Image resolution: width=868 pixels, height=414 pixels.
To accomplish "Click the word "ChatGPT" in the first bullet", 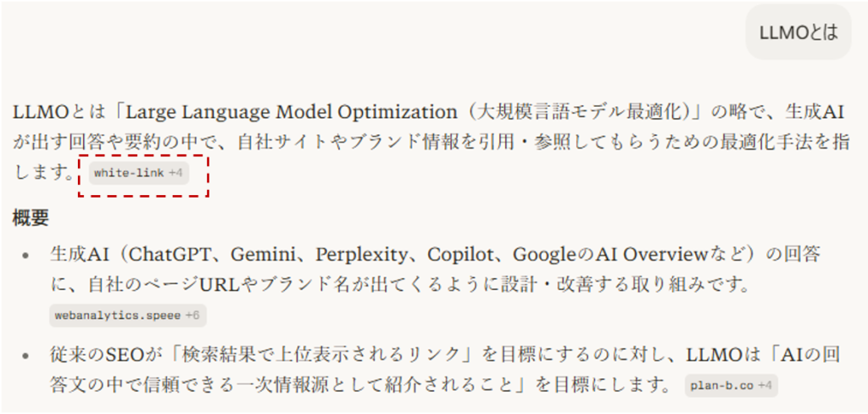I will click(x=177, y=255).
